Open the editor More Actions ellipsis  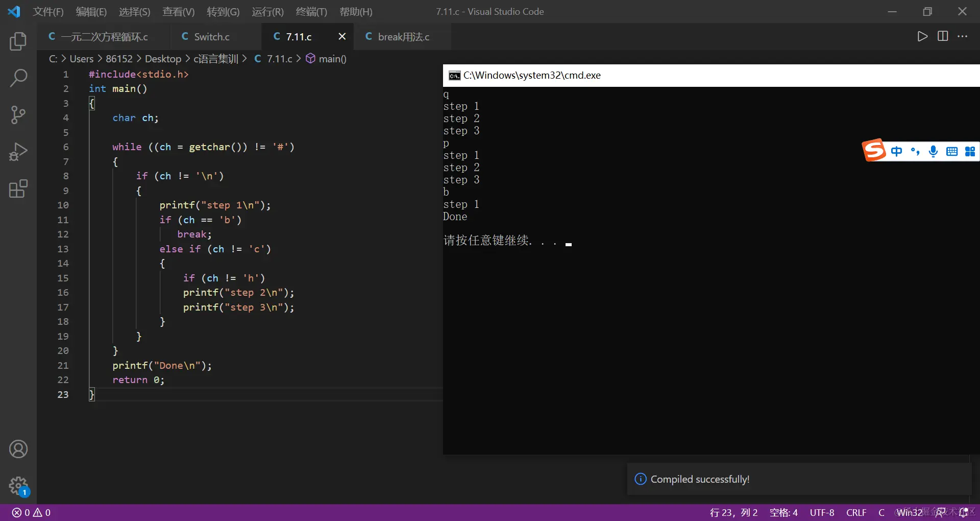pyautogui.click(x=962, y=36)
